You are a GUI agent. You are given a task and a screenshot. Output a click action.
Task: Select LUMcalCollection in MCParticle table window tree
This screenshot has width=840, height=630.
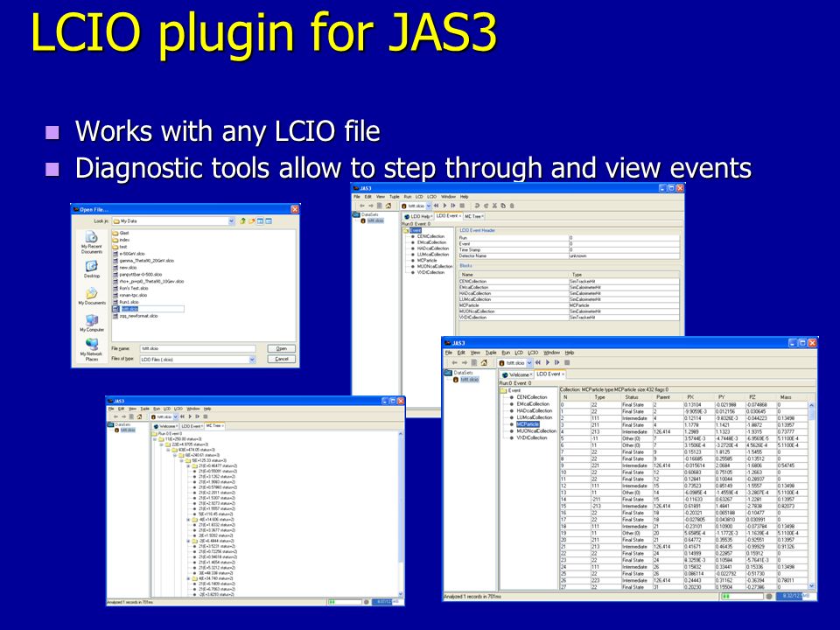click(535, 417)
